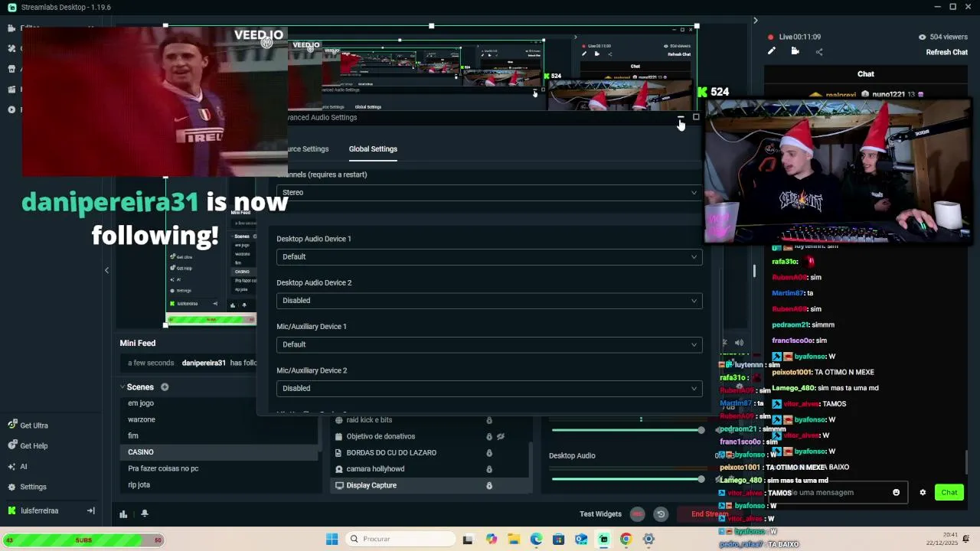Image resolution: width=980 pixels, height=551 pixels.
Task: Toggle lock on Display Capture source
Action: [489, 485]
